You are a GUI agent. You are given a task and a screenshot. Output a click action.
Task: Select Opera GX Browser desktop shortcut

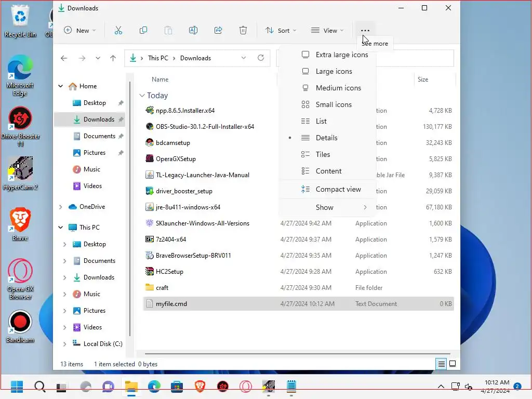[x=20, y=279]
